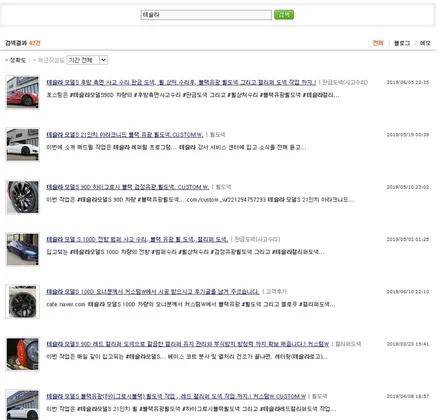The image size is (440, 420).
Task: Click the date 2019/04/08 18:57
Action: point(407,396)
